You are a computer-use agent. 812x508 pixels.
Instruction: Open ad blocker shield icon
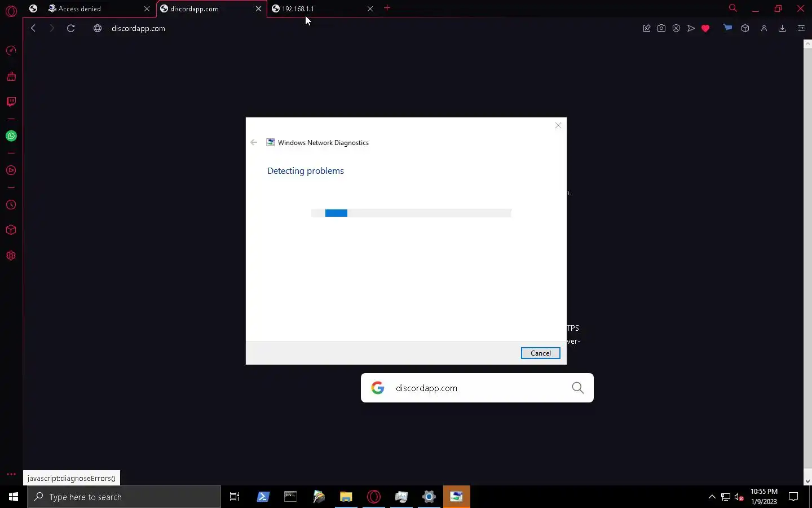click(x=676, y=28)
